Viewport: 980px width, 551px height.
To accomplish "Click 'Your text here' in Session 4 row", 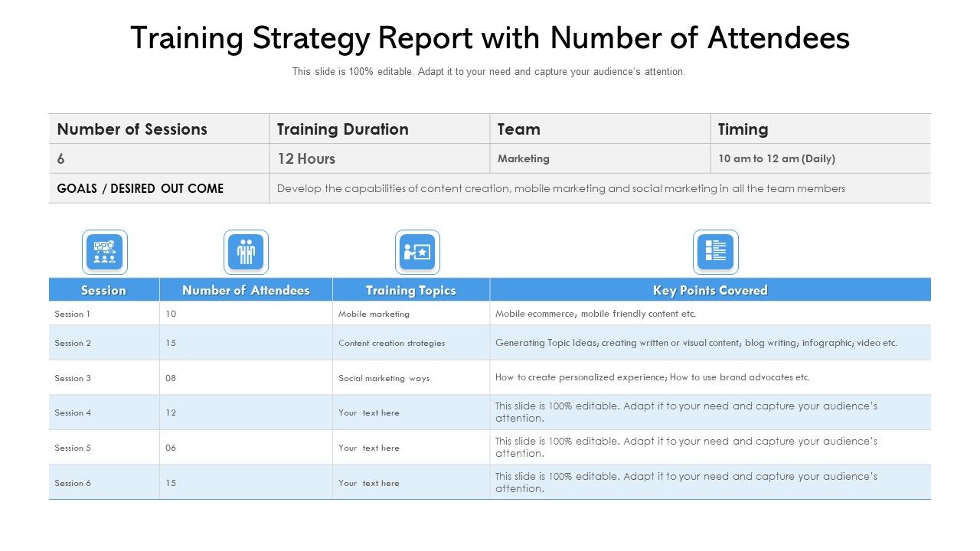I will tap(369, 412).
